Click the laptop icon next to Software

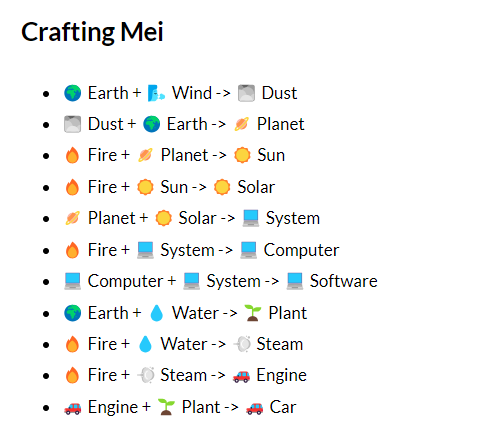tap(295, 281)
